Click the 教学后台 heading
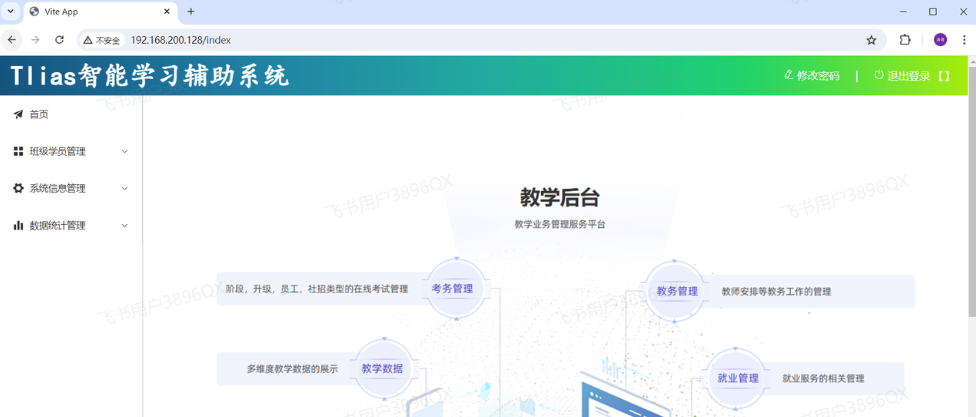 point(560,198)
